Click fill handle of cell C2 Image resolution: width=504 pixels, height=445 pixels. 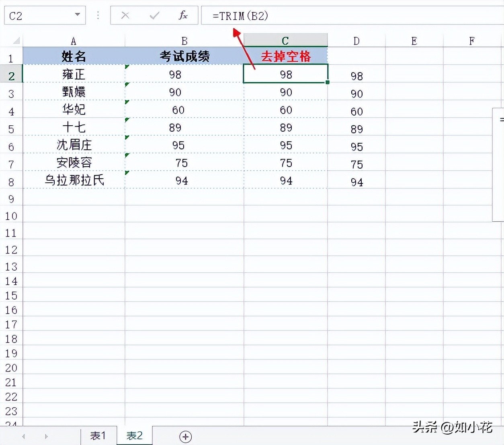(328, 82)
